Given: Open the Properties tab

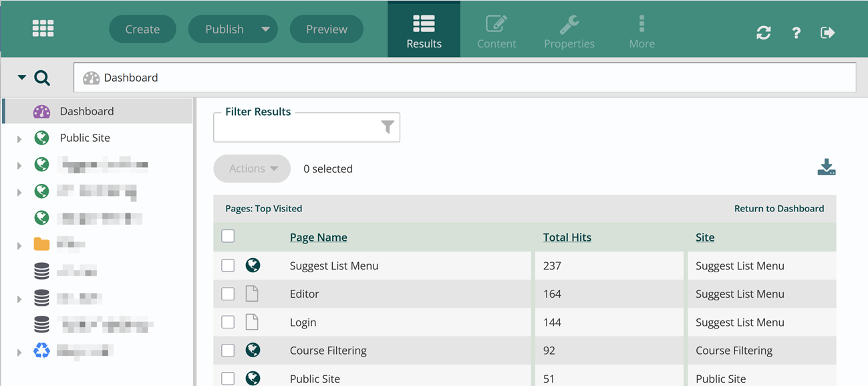Looking at the screenshot, I should click(569, 29).
